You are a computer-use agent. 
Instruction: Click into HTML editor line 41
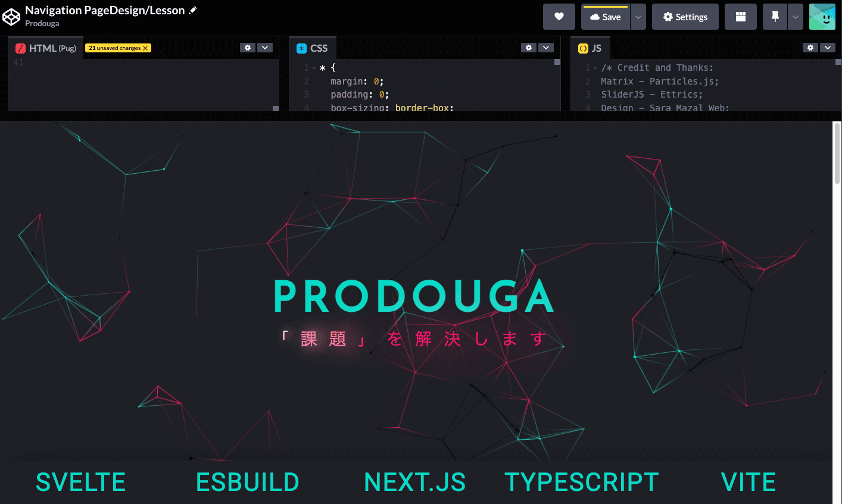[x=143, y=62]
